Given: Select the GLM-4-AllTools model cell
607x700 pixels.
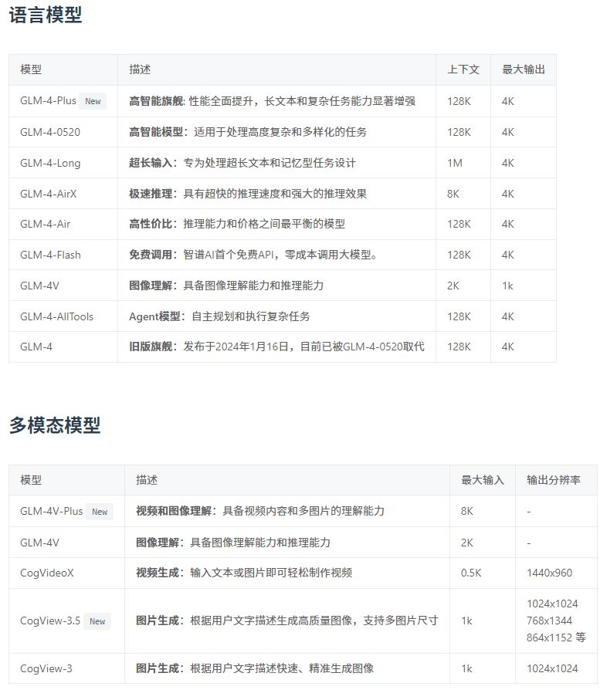Looking at the screenshot, I should [x=63, y=316].
